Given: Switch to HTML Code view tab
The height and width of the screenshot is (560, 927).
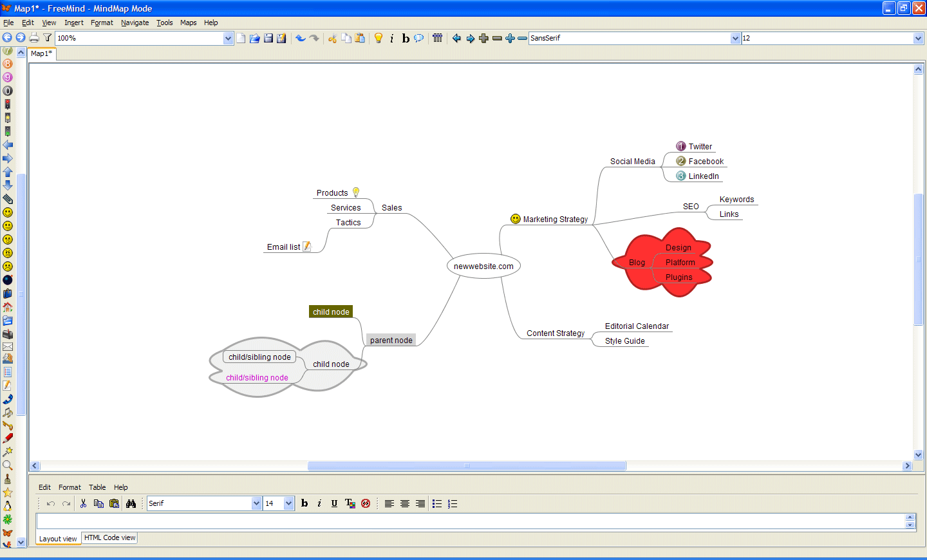Looking at the screenshot, I should pyautogui.click(x=109, y=537).
